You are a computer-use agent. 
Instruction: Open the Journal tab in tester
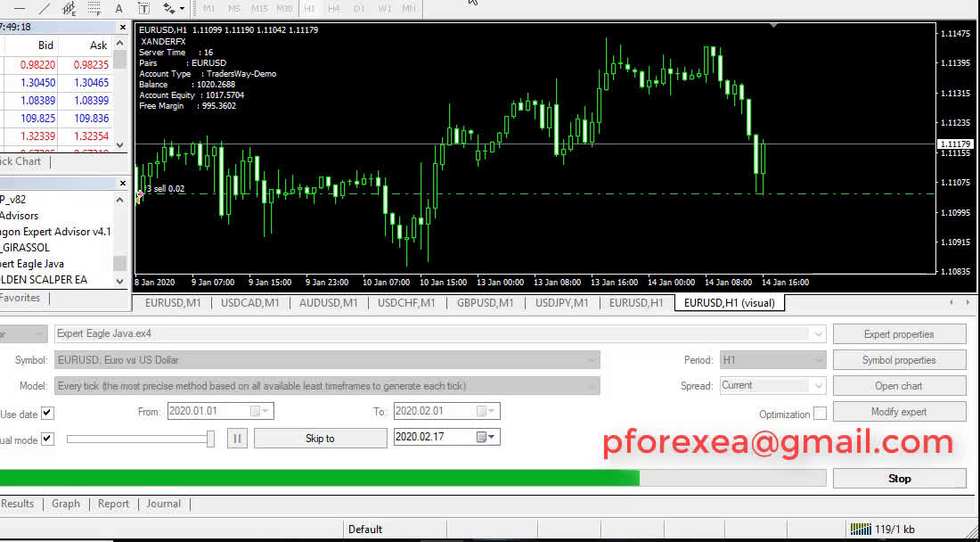click(164, 504)
